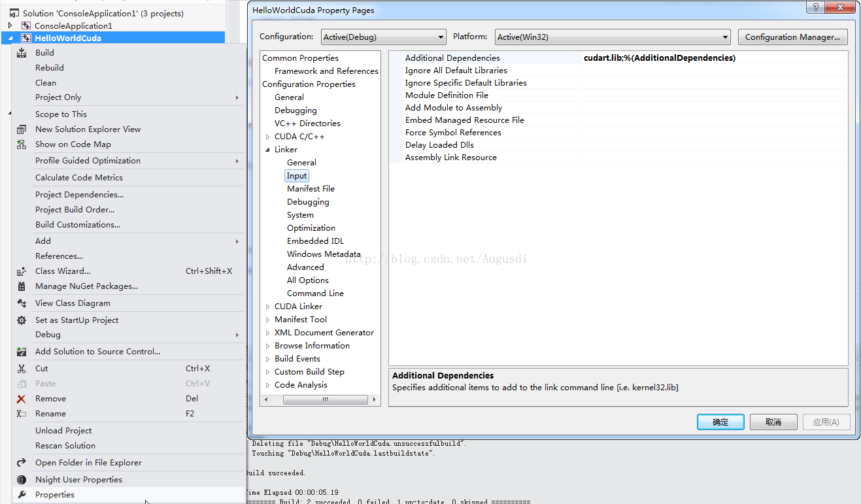Click the tree horizontal scrollbar right arrow
Screen dimensions: 861x504
(375, 399)
